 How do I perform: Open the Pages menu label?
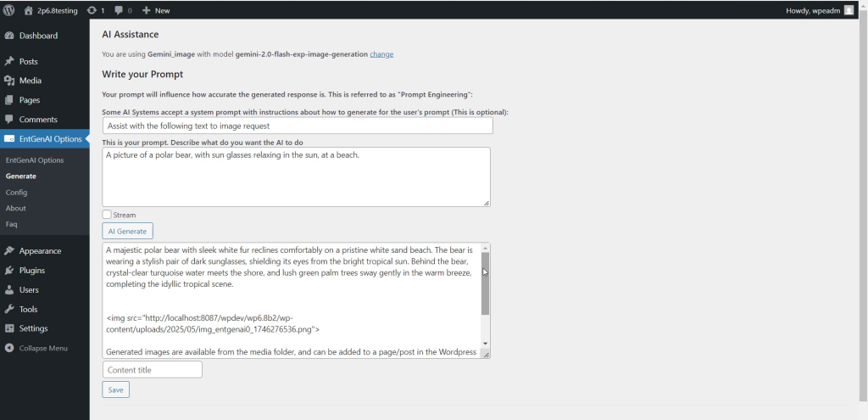pos(30,100)
